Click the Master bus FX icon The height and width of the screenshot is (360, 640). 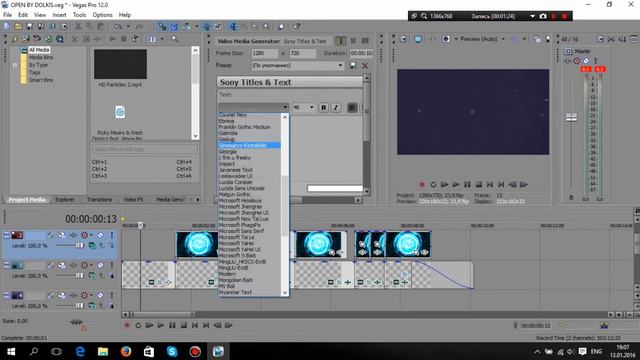(x=568, y=61)
